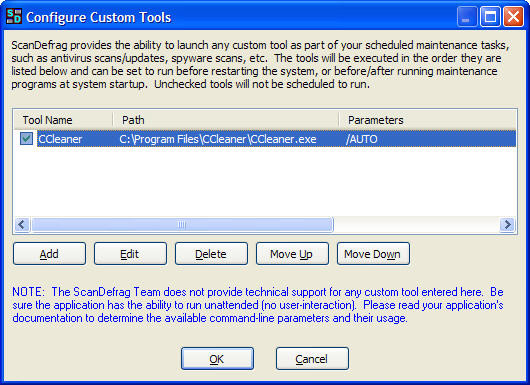Uncheck the CCleaner tool checkbox
530x385 pixels.
(x=26, y=138)
